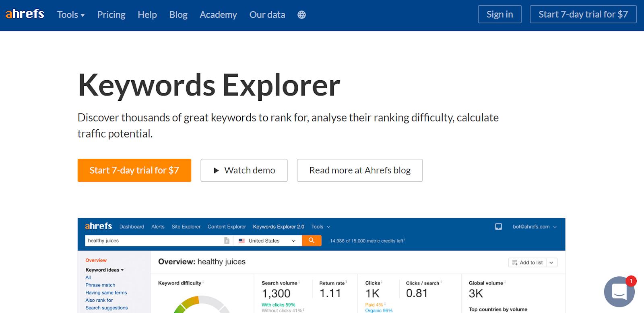Click the Search volume info icon

pos(299,282)
